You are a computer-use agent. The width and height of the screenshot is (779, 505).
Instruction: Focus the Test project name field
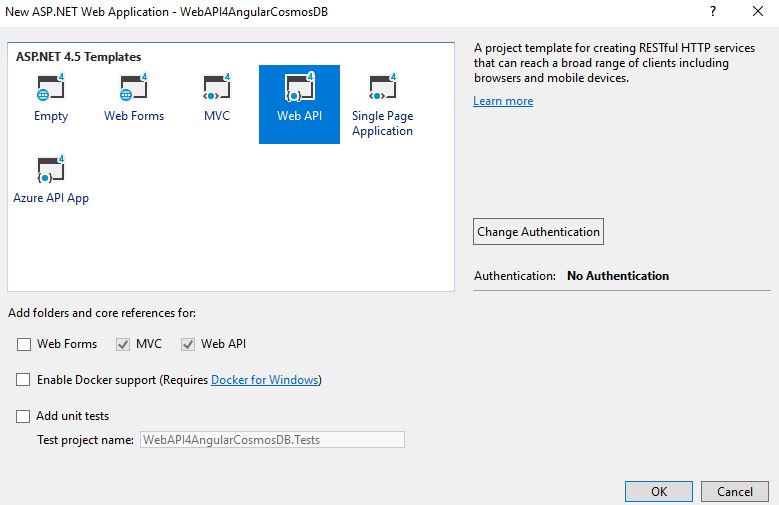point(272,439)
